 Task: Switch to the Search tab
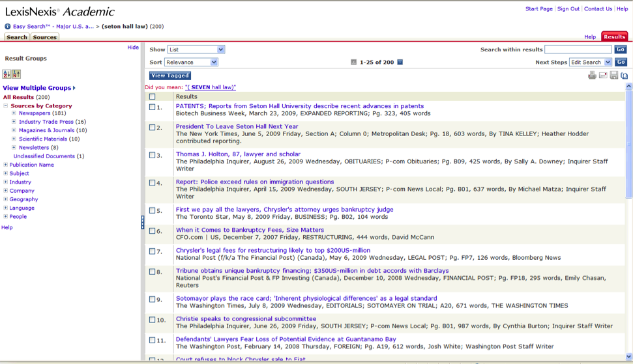(16, 37)
